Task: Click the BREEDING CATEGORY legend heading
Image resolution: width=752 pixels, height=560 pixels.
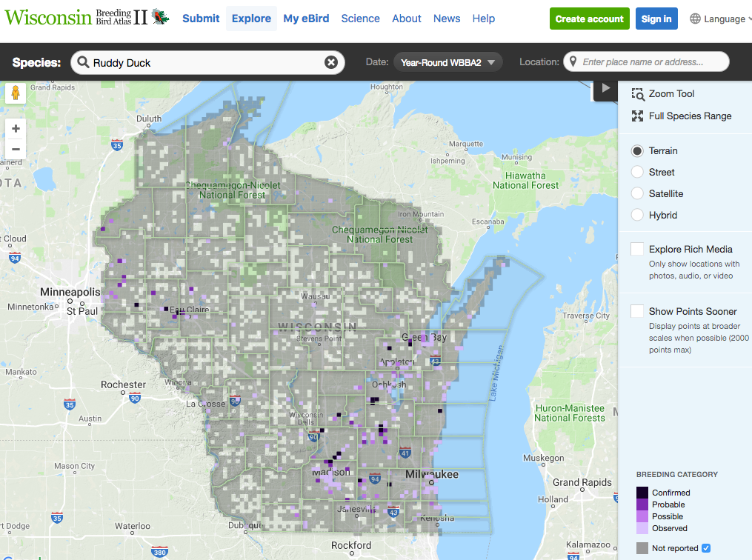Action: tap(676, 474)
